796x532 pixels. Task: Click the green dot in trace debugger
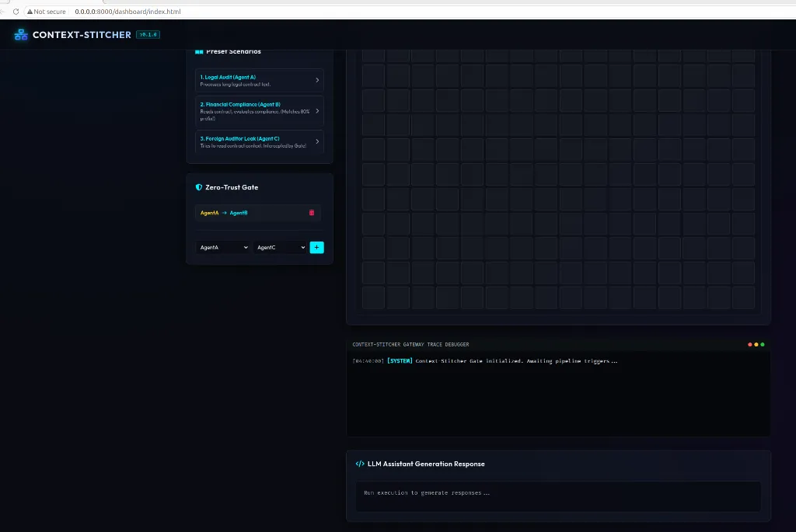[763, 344]
